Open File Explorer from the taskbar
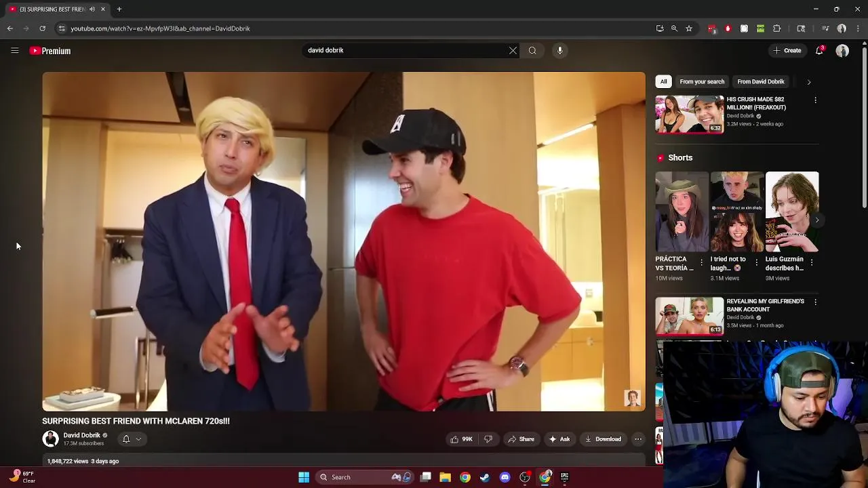 pyautogui.click(x=445, y=477)
